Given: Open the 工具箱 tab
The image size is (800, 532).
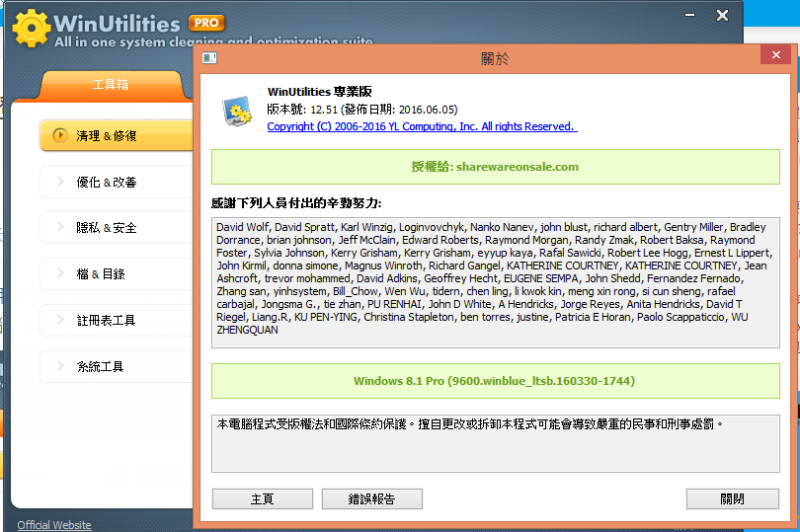Looking at the screenshot, I should [111, 85].
